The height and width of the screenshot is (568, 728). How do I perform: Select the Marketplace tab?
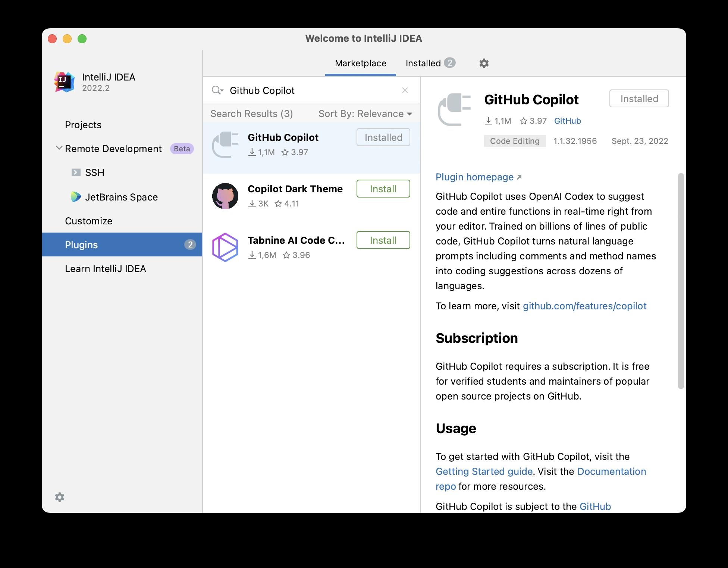tap(360, 63)
